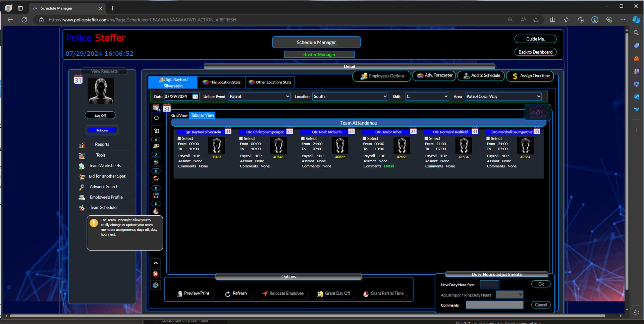This screenshot has height=324, width=644.
Task: Add page to favorites star icon
Action: click(536, 20)
